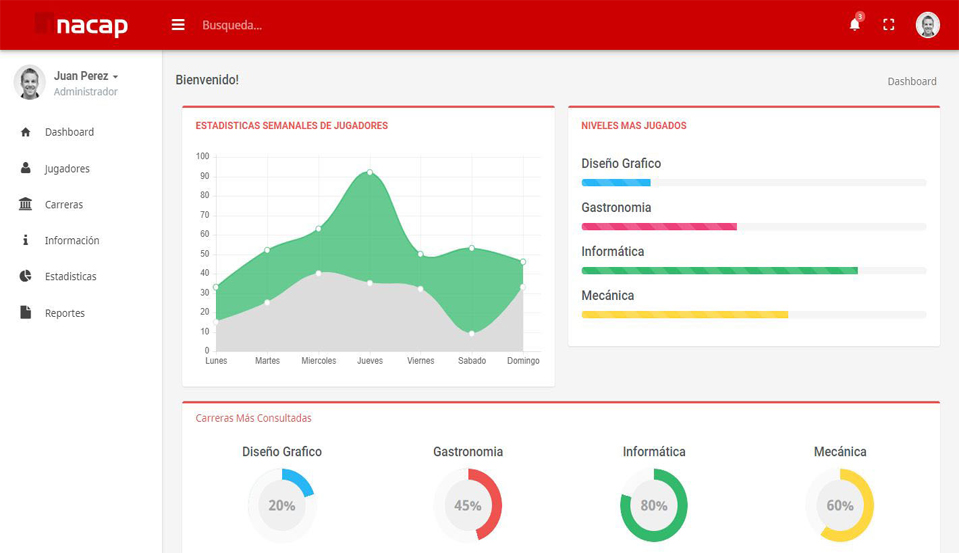Click the Estadisticas pie chart icon
This screenshot has width=959, height=553.
pos(26,277)
